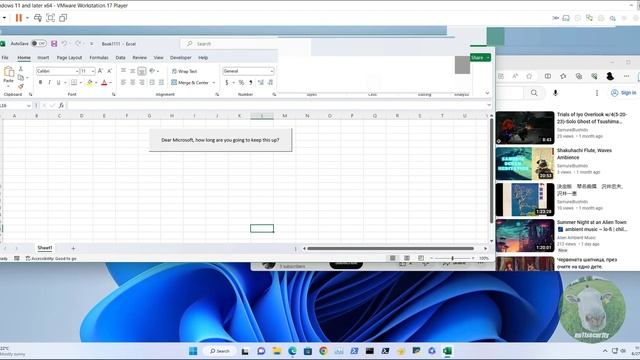Screen dimensions: 640x360
Task: Adjust the zoom slider in status bar
Action: click(452, 258)
